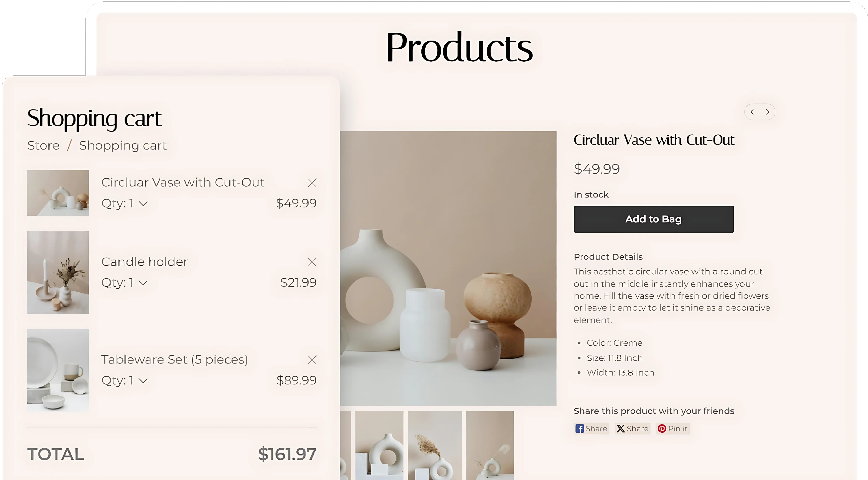Open Circluar Vase cart item name
The width and height of the screenshot is (868, 480).
pyautogui.click(x=183, y=182)
